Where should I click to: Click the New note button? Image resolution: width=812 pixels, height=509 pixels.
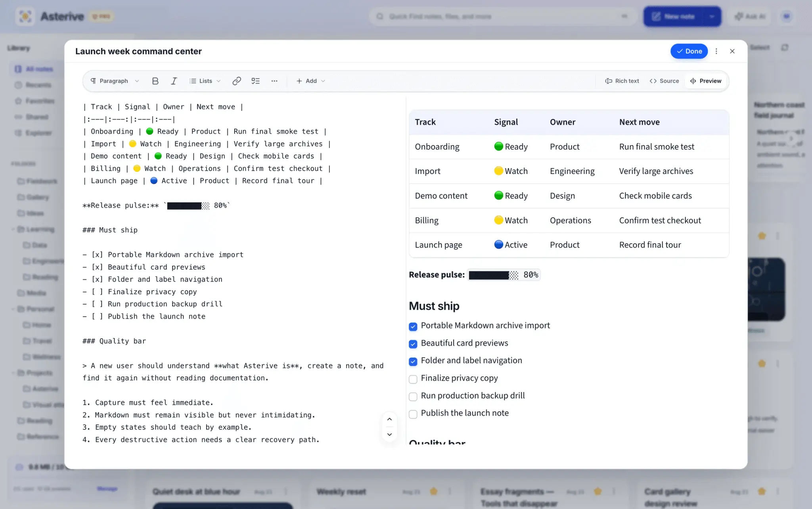674,16
